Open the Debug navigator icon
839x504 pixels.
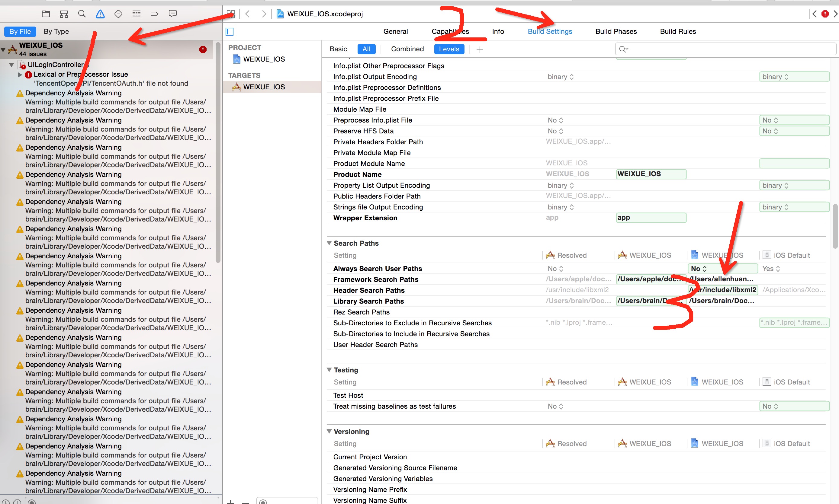pyautogui.click(x=136, y=14)
